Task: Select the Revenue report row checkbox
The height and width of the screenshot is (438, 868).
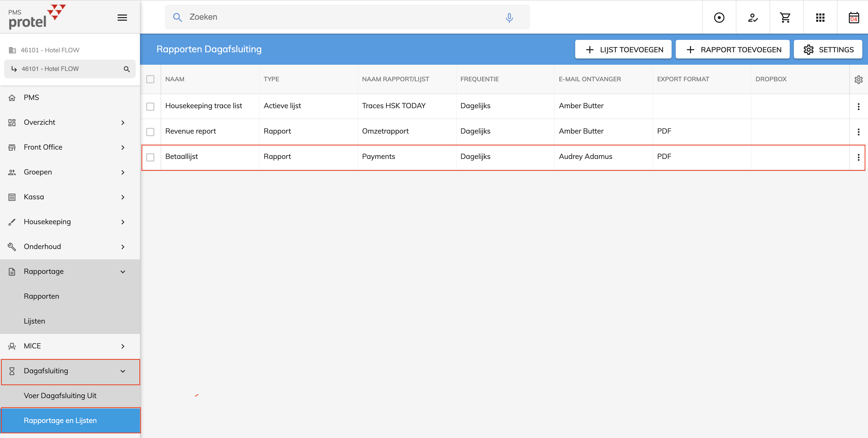Action: (x=150, y=132)
